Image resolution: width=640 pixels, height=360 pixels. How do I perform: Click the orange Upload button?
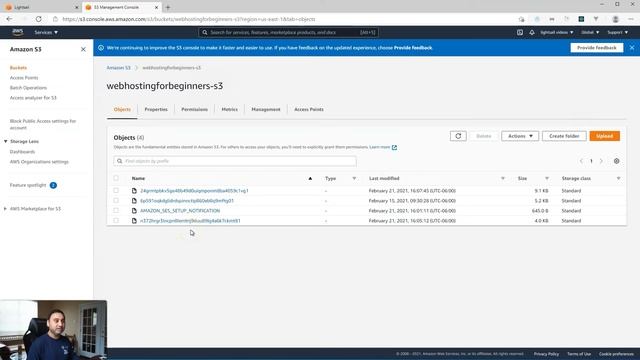pyautogui.click(x=604, y=136)
